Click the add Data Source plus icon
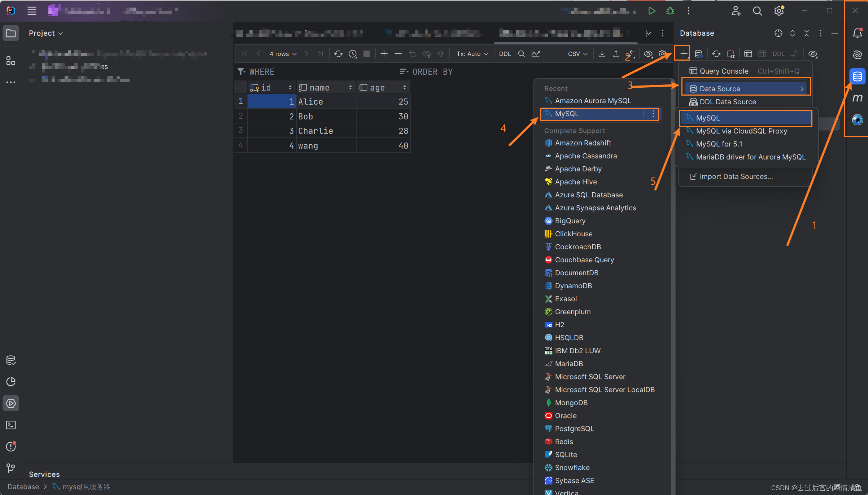The image size is (868, 495). coord(684,54)
